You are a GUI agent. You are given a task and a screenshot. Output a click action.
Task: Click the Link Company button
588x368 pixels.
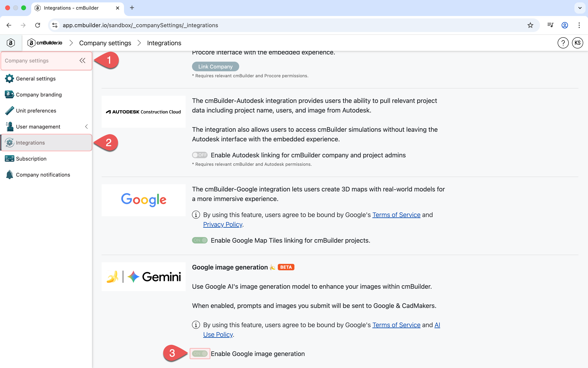215,66
